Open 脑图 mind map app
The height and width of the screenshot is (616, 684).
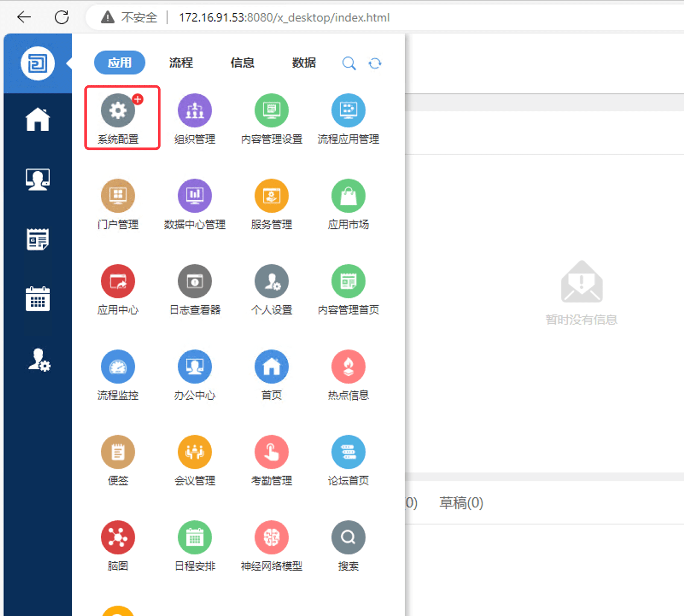[x=118, y=537]
